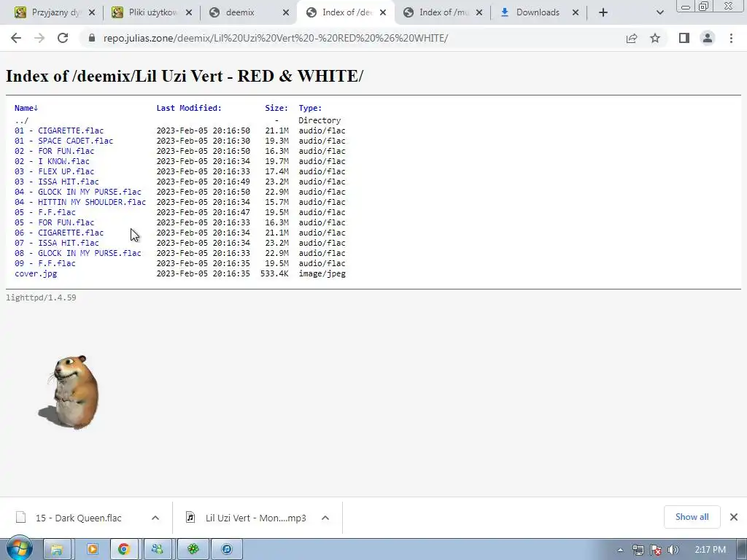The image size is (747, 560).
Task: Open 03 - ISSA HIT.flac
Action: [x=57, y=182]
